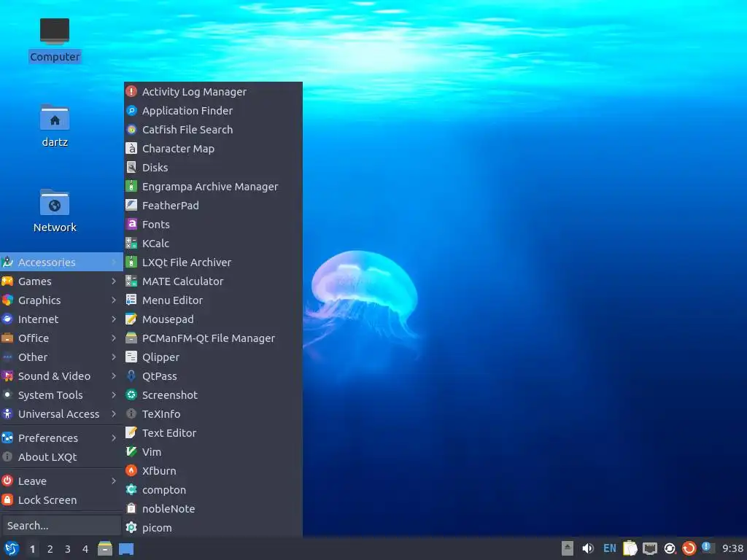This screenshot has height=560, width=747.
Task: Click the Catfish File Search icon
Action: click(x=131, y=130)
